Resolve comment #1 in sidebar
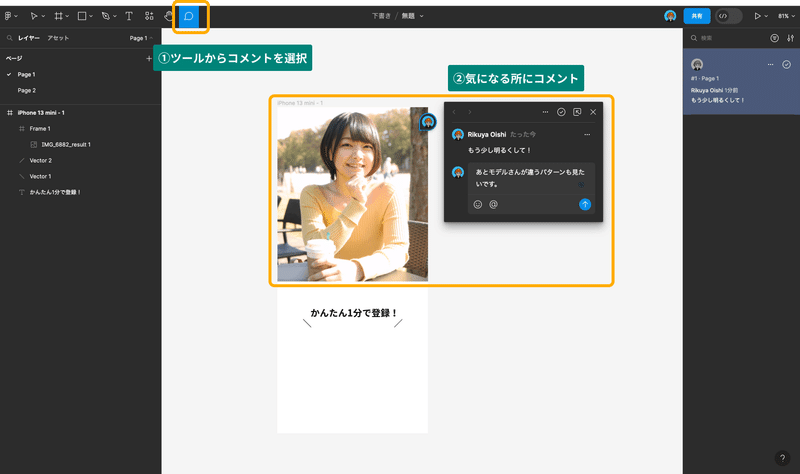The width and height of the screenshot is (800, 474). tap(786, 64)
